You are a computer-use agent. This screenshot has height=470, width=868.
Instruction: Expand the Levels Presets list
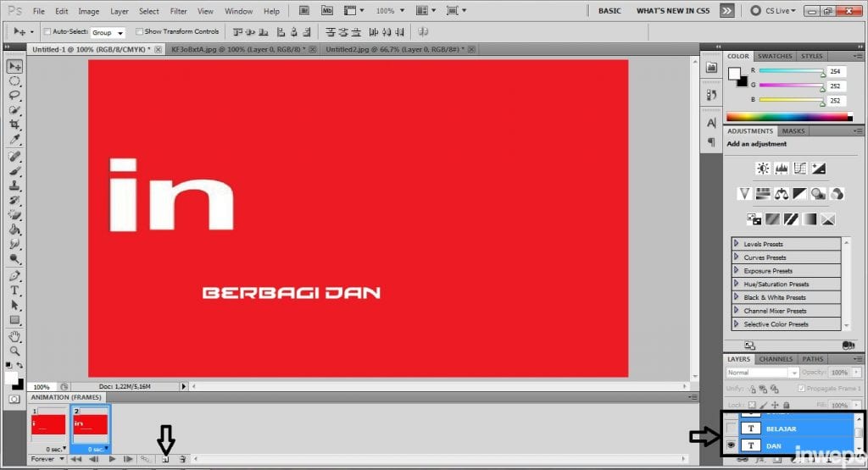coord(736,244)
